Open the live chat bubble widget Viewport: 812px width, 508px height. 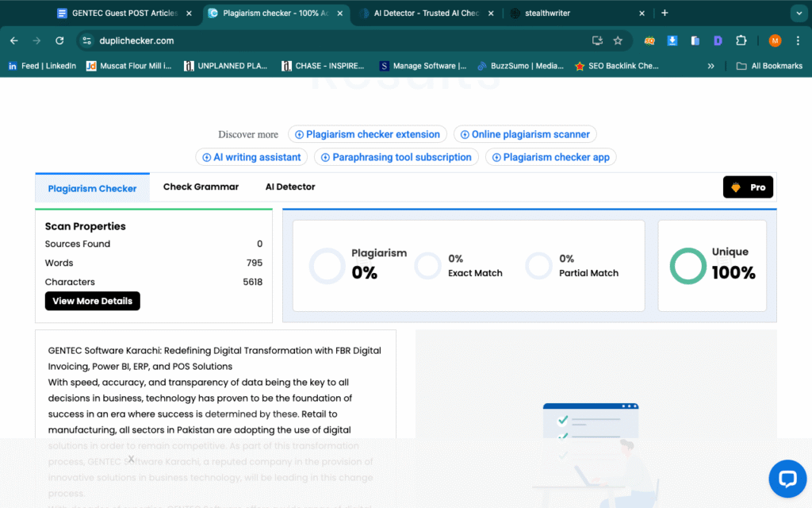[787, 479]
